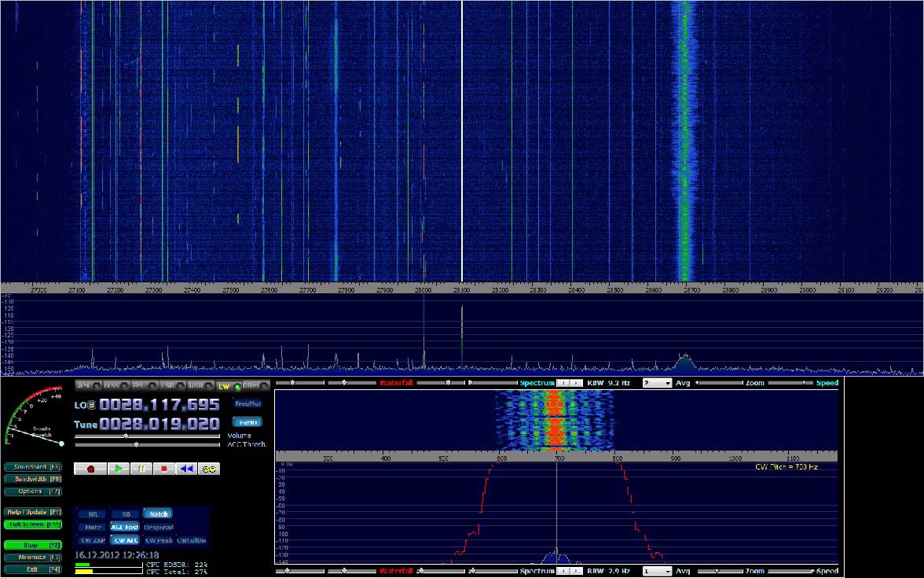
Task: Stop playback with the red square button
Action: [164, 469]
